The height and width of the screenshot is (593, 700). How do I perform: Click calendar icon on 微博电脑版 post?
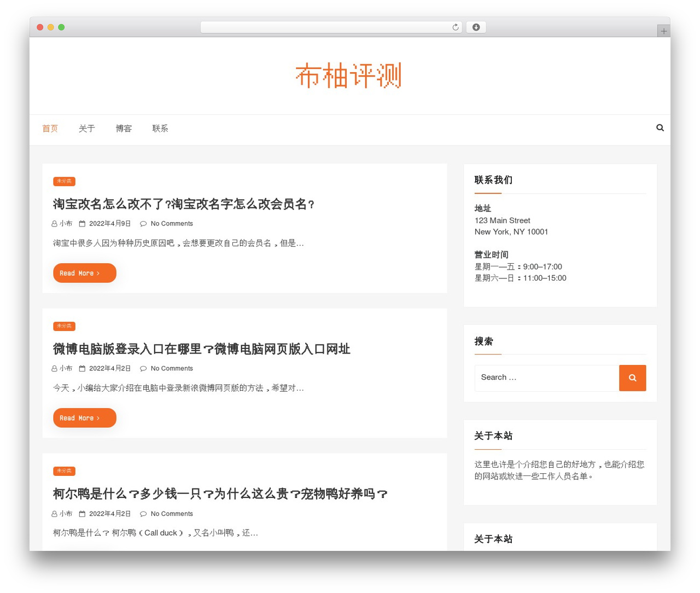82,369
